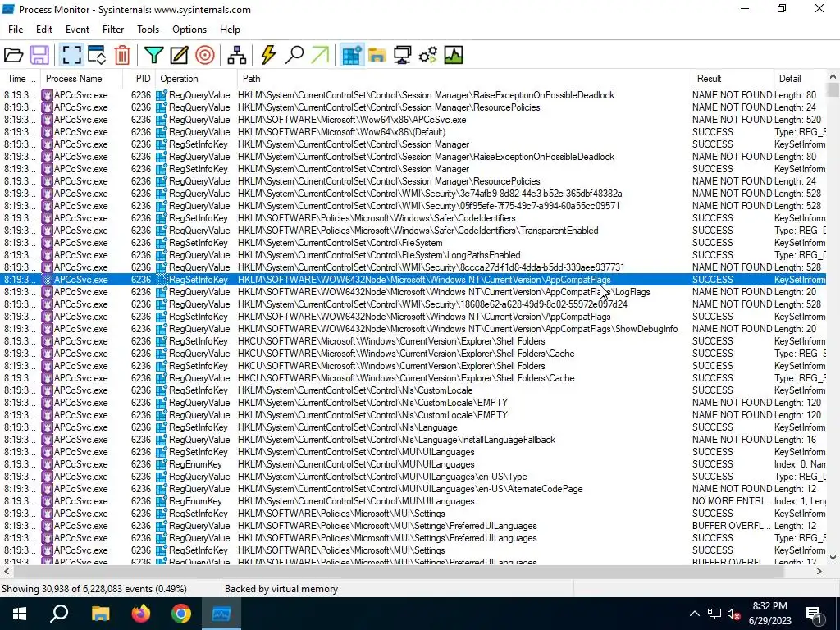
Task: Click the horizontal scrollbar left arrow
Action: tap(6, 571)
